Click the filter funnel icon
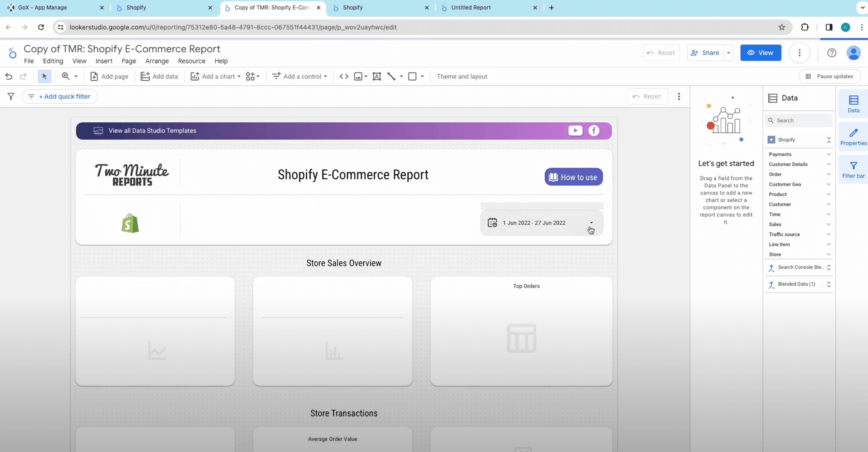Viewport: 868px width, 452px height. tap(11, 96)
